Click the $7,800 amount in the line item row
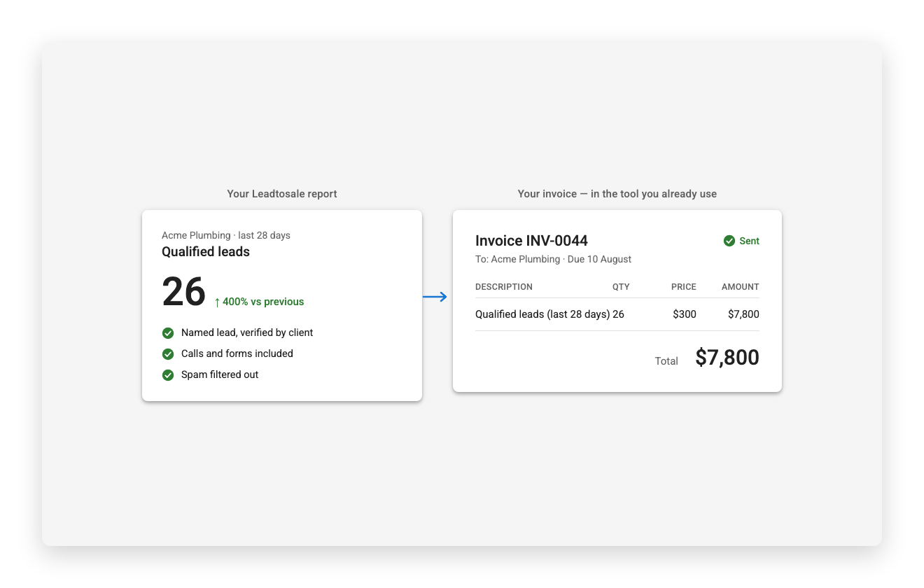924x588 pixels. tap(743, 314)
